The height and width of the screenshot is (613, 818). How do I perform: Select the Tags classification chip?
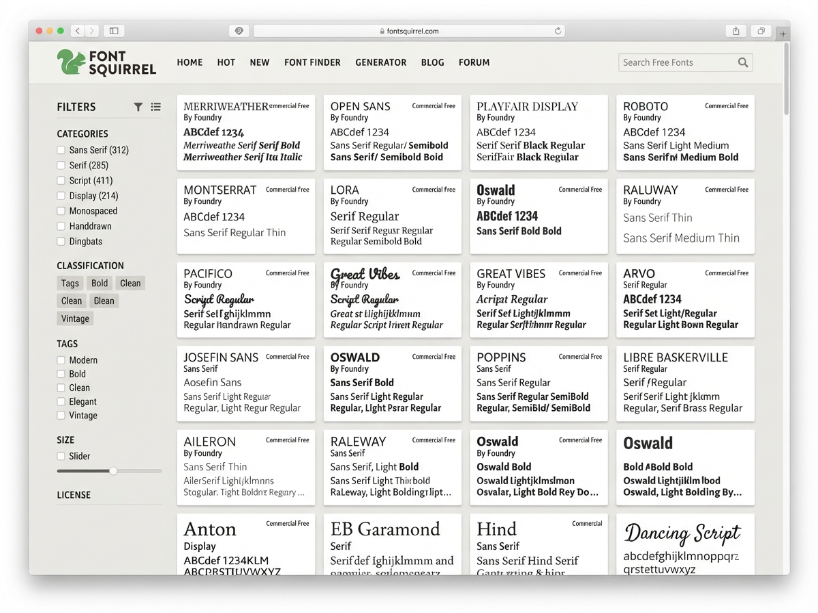(70, 283)
